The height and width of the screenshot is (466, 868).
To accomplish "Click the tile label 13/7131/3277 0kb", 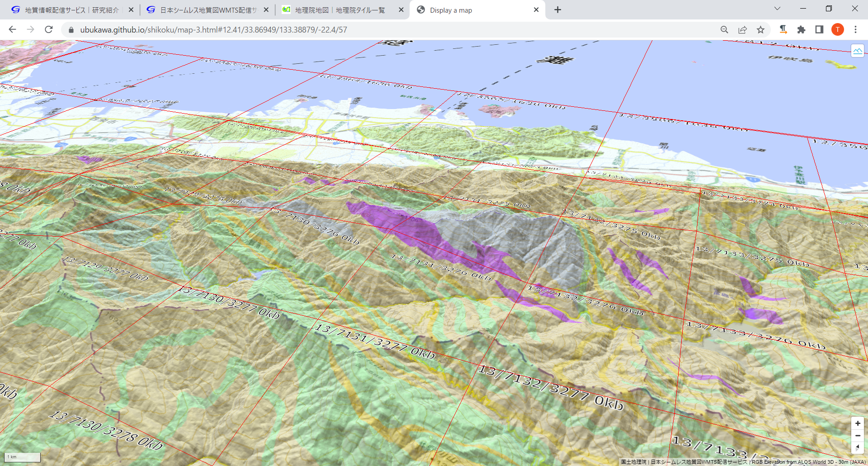I will tap(375, 341).
